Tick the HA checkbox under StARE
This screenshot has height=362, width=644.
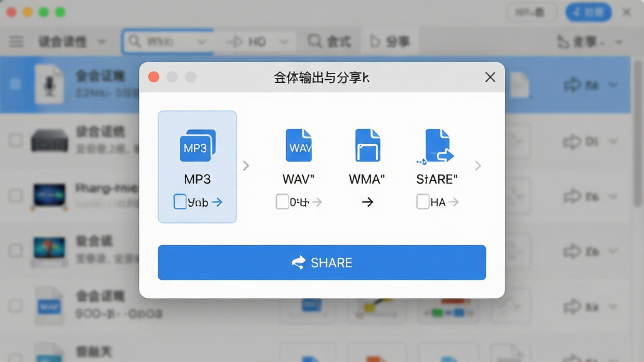(423, 202)
